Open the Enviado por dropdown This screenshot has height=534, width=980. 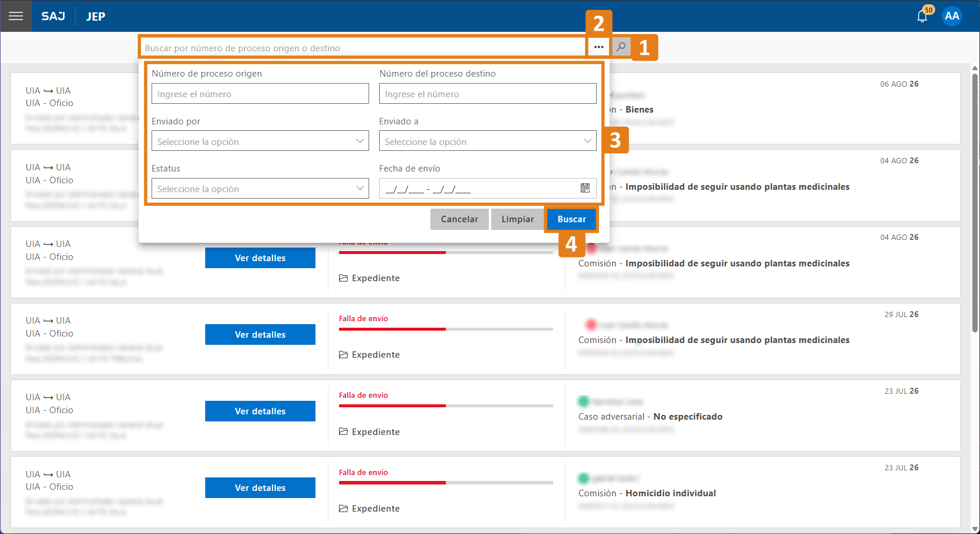[x=260, y=141]
